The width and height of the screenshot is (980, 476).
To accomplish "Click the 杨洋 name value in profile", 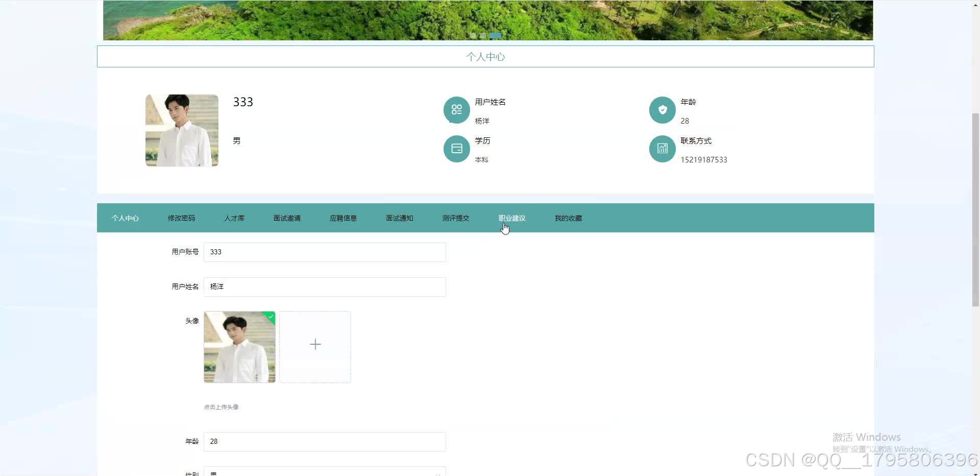I will [482, 121].
